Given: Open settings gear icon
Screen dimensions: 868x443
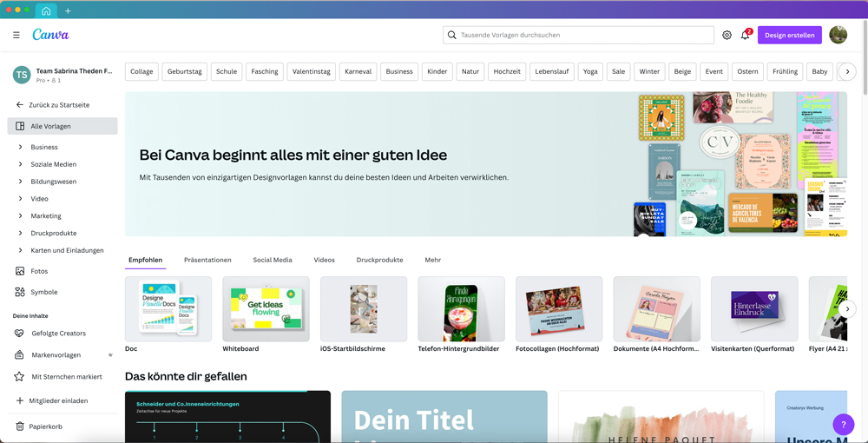Looking at the screenshot, I should coord(727,36).
